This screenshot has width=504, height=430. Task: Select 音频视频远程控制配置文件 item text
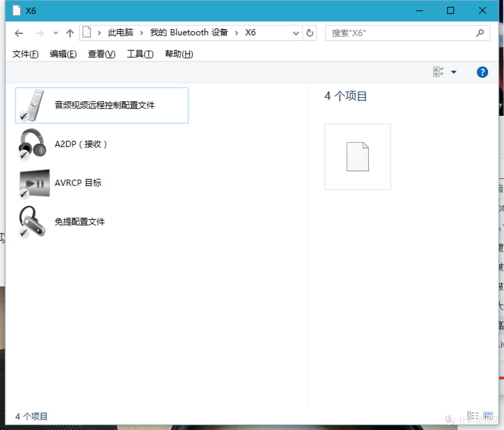pos(105,105)
